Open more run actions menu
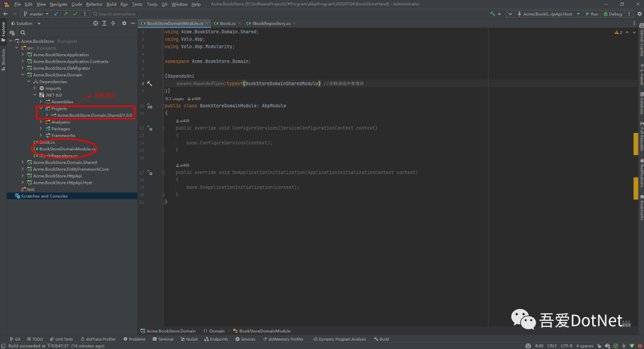The width and height of the screenshot is (644, 349). [x=629, y=14]
